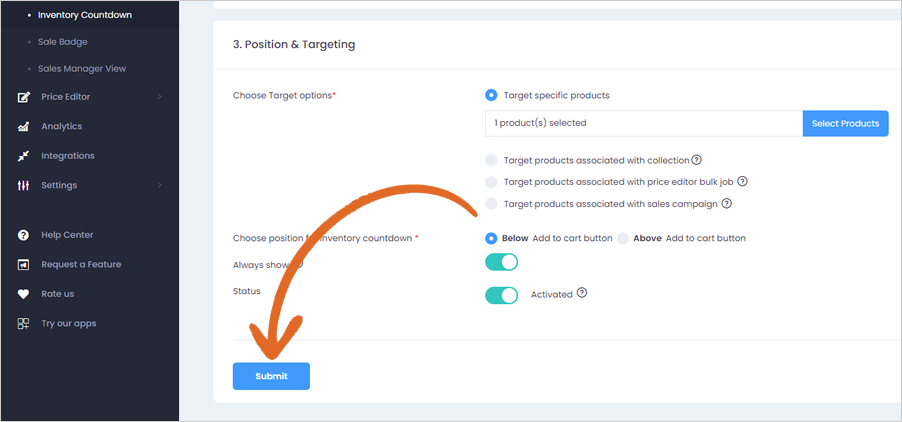Select Above Add to cart button radio
The image size is (902, 422).
pyautogui.click(x=623, y=238)
